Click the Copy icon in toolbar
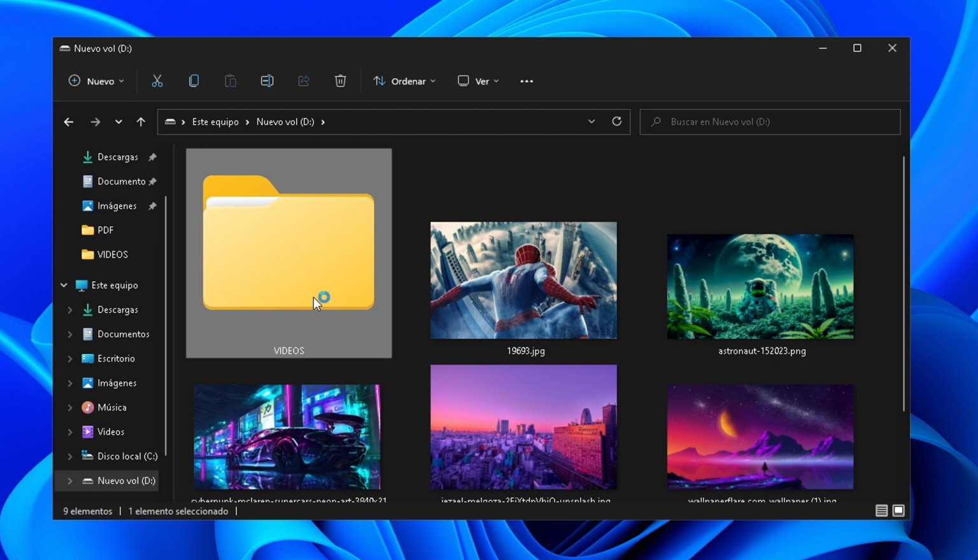 click(194, 81)
